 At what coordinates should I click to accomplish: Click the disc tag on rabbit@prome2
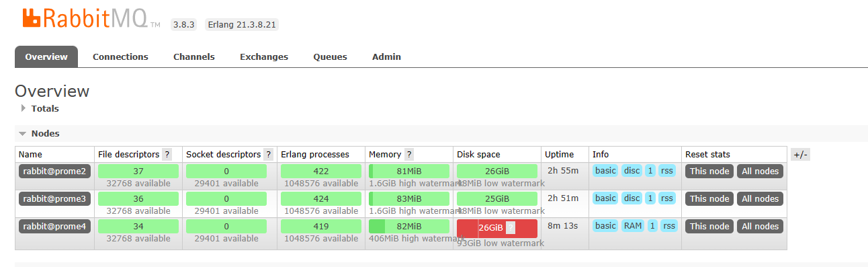coord(632,170)
